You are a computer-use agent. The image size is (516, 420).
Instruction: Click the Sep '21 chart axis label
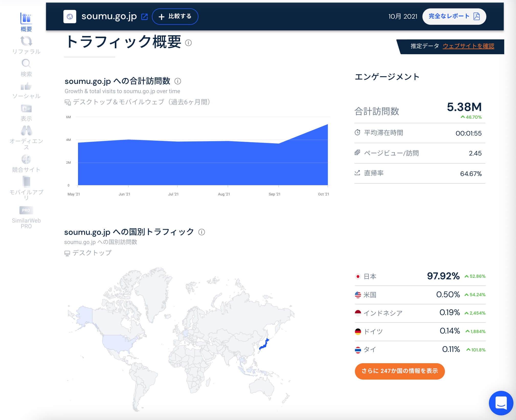pyautogui.click(x=274, y=194)
